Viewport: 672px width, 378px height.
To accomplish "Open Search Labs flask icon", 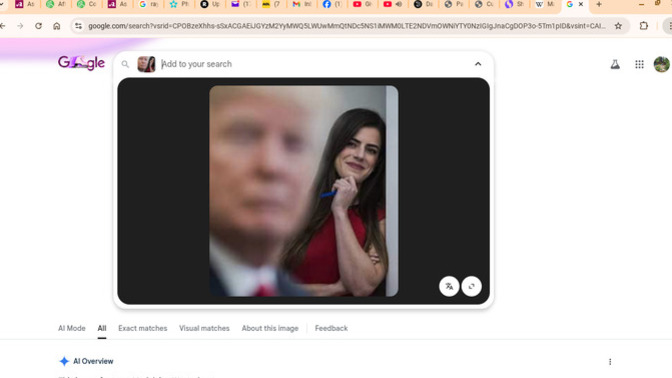I will coord(615,64).
